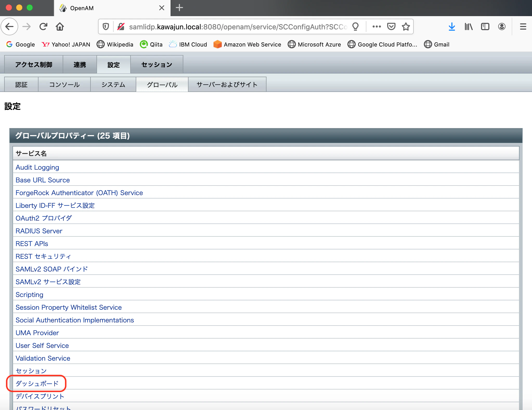Open the SAMLv2 サービス設定 link
The image size is (532, 410).
point(48,282)
